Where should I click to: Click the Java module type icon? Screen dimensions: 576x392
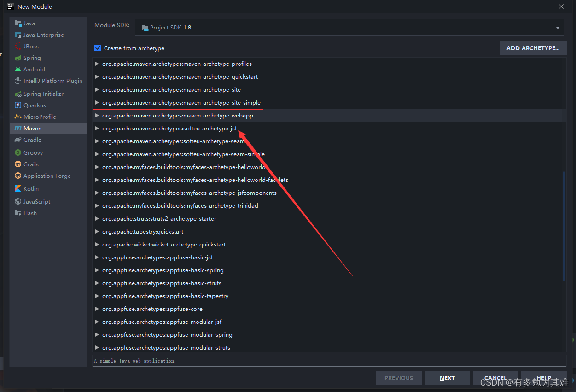click(18, 23)
